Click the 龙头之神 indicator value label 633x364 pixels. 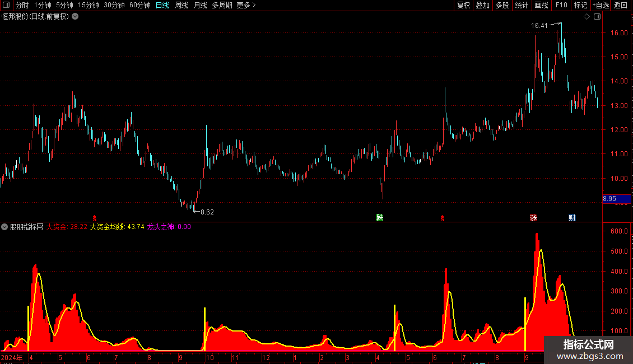pos(169,227)
